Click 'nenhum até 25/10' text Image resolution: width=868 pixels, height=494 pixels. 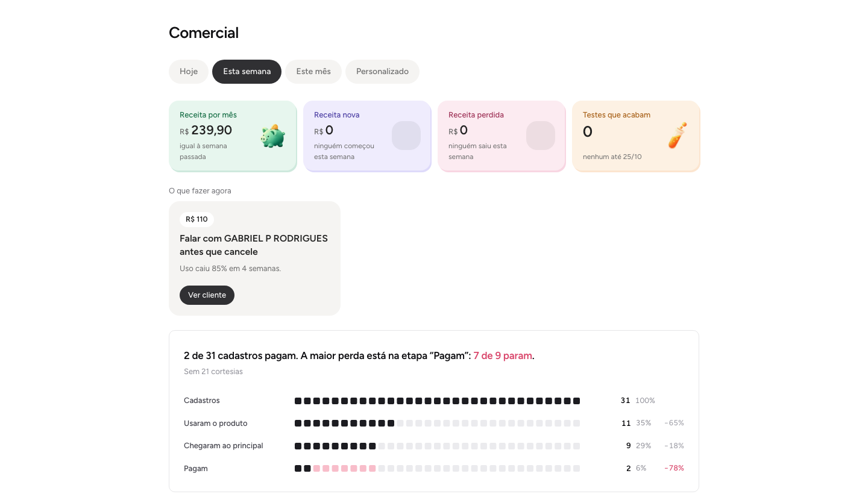click(x=612, y=157)
